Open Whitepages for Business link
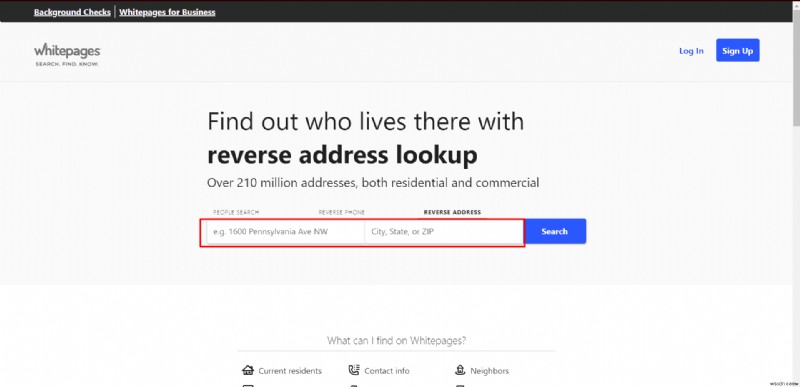 point(167,12)
